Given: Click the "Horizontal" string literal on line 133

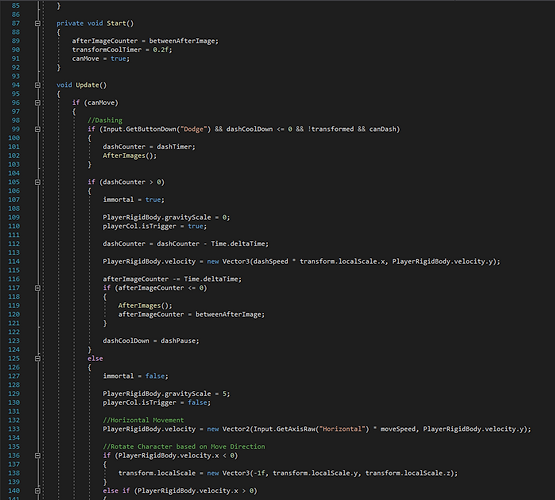Looking at the screenshot, I should coord(342,429).
